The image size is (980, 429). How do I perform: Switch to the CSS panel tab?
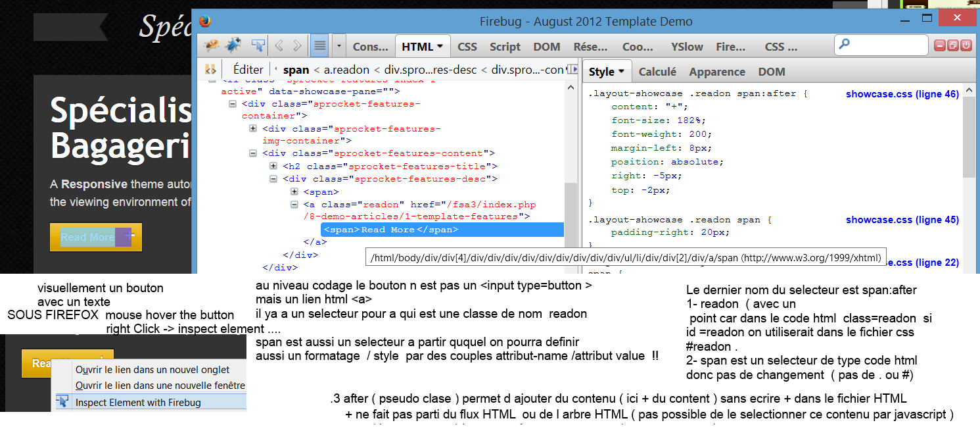coord(467,47)
